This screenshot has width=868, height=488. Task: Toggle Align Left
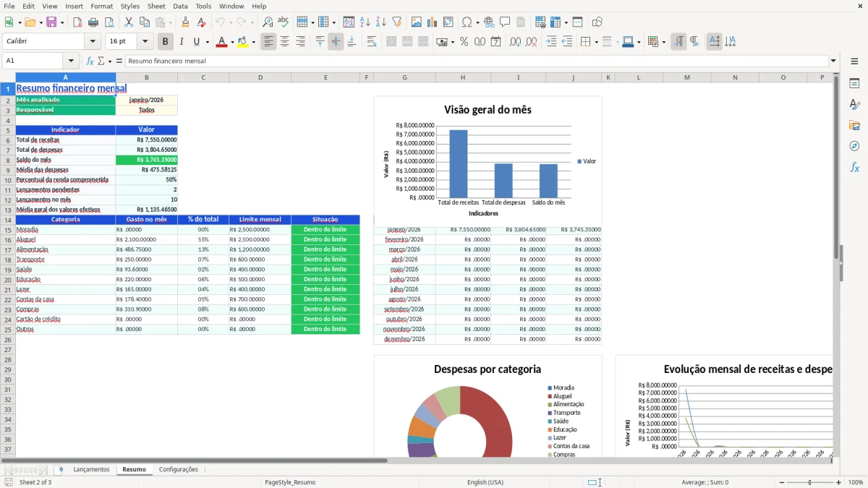pyautogui.click(x=268, y=42)
